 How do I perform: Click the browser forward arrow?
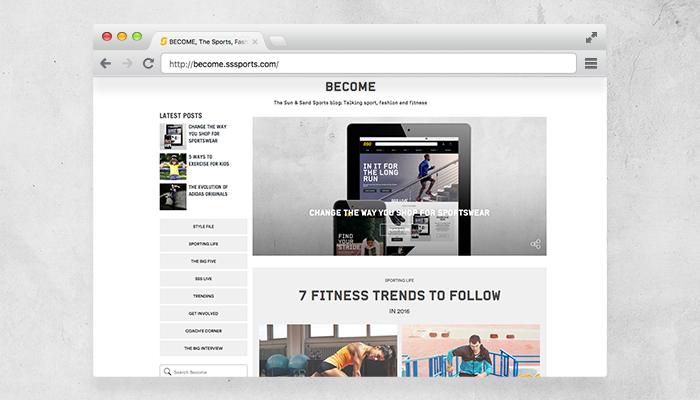127,63
